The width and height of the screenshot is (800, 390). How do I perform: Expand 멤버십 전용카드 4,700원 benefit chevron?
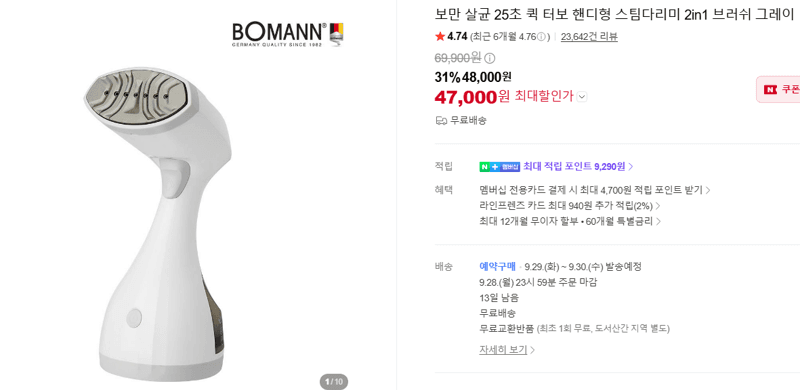click(708, 190)
